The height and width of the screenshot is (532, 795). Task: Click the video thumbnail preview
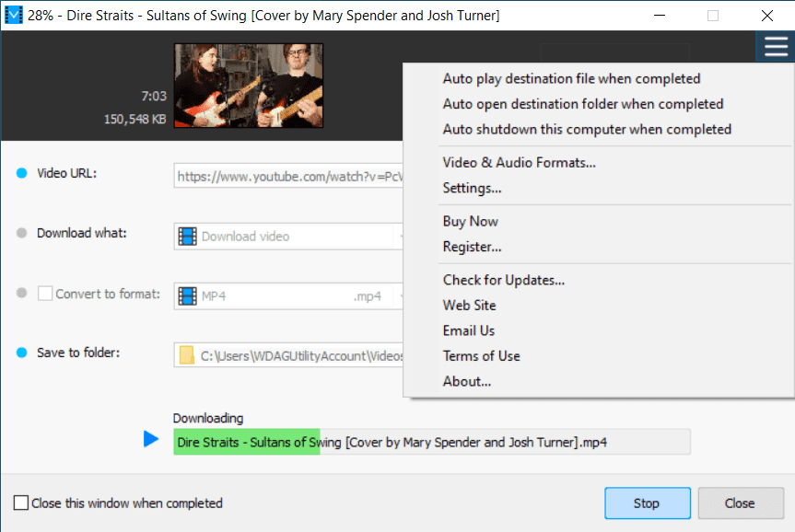point(249,85)
